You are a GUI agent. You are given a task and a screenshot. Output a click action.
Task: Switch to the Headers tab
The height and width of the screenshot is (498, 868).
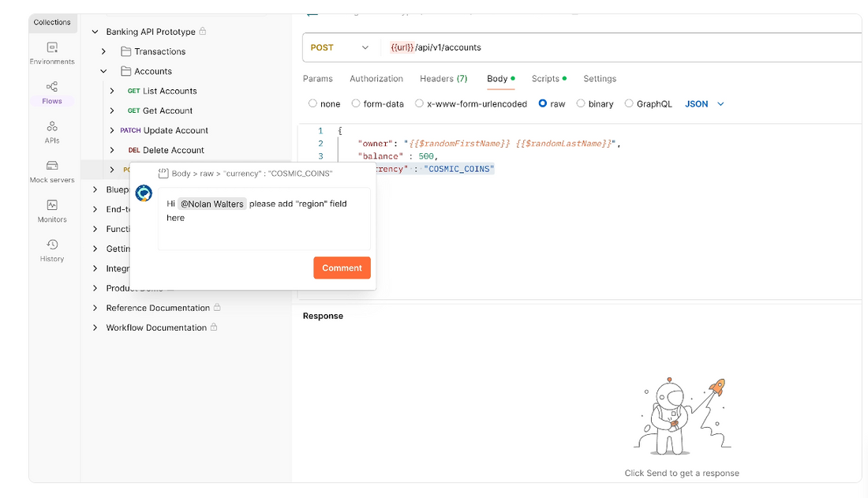point(443,79)
